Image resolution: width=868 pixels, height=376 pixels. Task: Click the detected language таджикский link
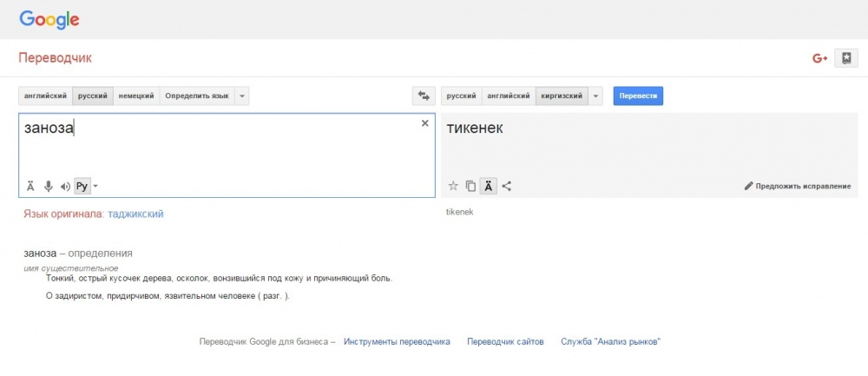[x=135, y=214]
